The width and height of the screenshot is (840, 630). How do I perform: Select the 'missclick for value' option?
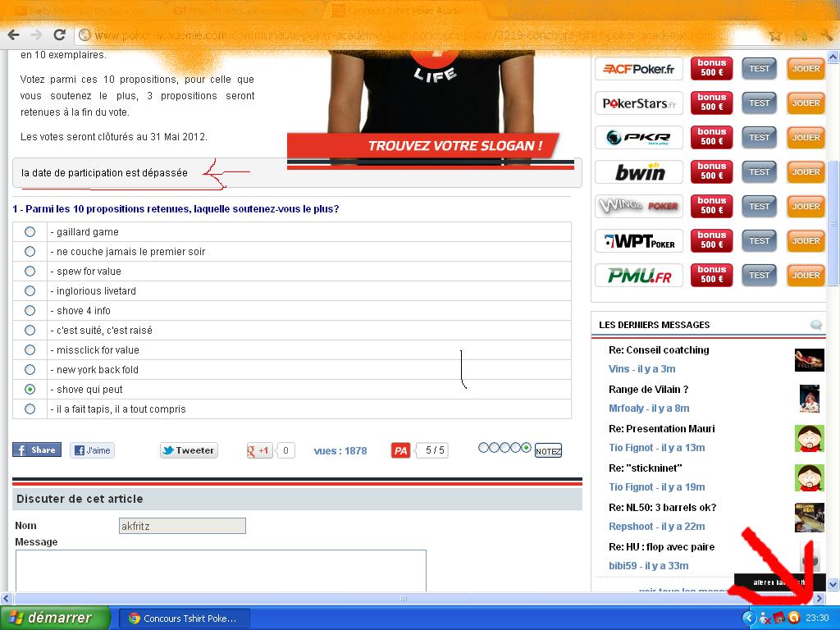pos(30,349)
